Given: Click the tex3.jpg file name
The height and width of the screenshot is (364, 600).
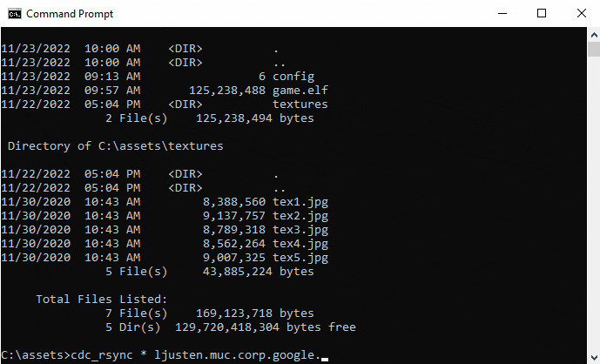Looking at the screenshot, I should (x=300, y=230).
